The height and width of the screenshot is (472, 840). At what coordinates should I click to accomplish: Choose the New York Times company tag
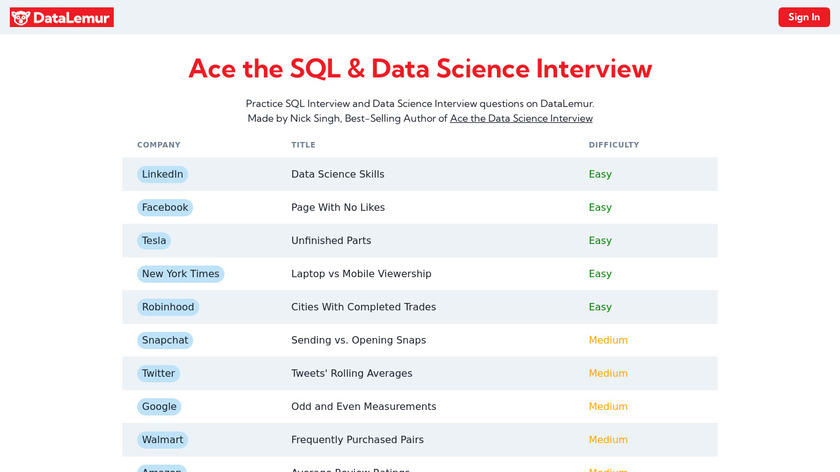coord(180,274)
